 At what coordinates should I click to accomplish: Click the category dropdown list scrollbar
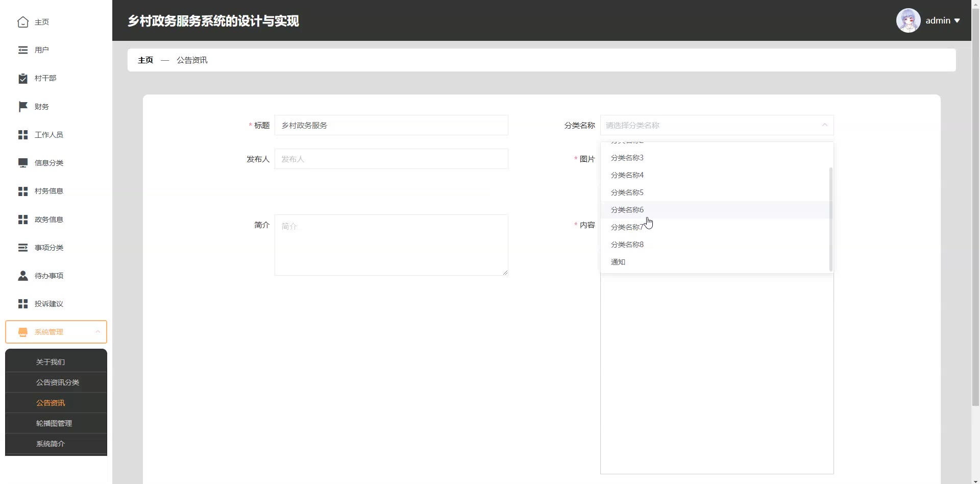tap(831, 220)
